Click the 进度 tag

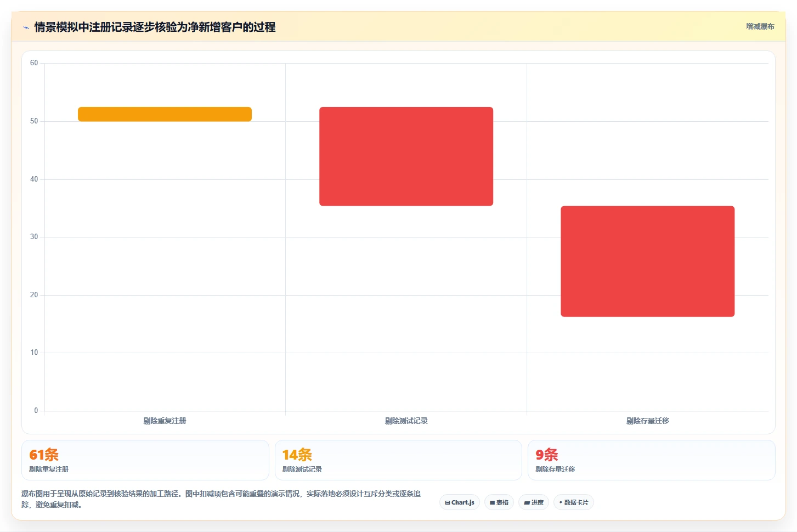[x=534, y=502]
